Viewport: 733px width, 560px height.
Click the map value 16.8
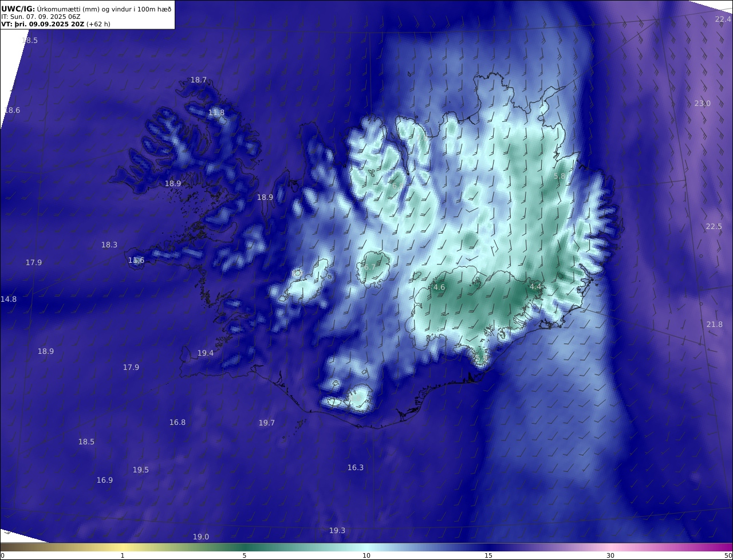point(178,423)
